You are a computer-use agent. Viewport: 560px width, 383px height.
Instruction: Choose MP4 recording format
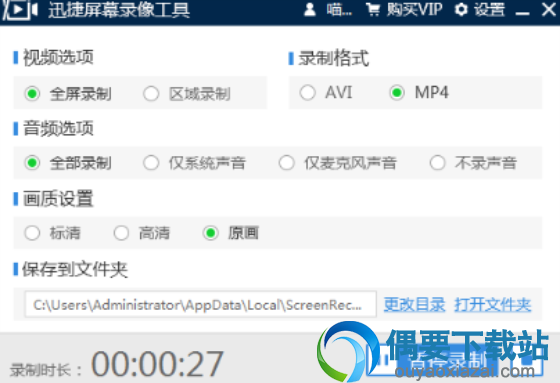click(419, 93)
